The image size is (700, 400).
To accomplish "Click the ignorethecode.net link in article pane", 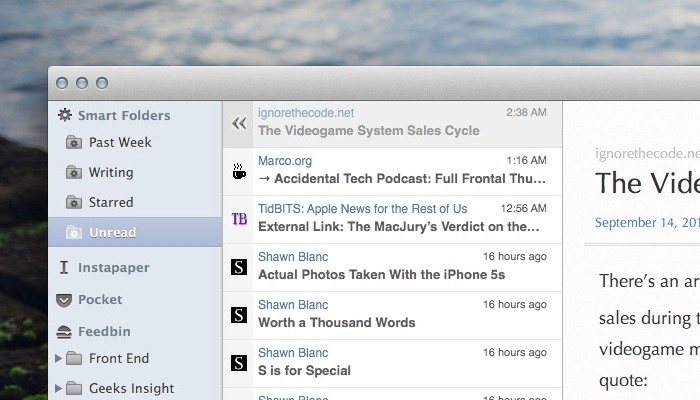I will 644,153.
